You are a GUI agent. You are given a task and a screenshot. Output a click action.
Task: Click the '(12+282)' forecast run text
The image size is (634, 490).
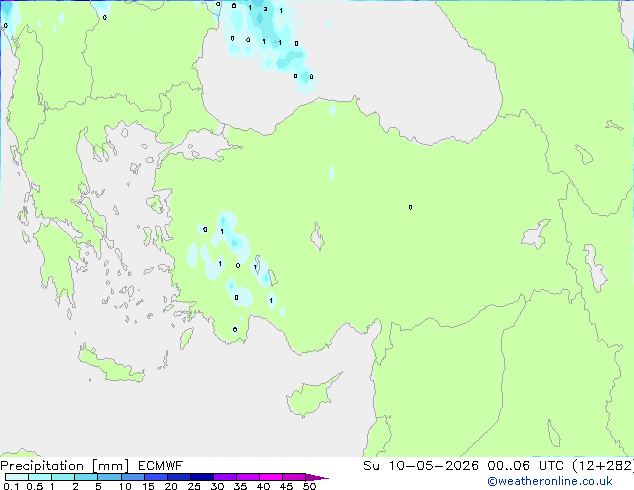(x=603, y=465)
